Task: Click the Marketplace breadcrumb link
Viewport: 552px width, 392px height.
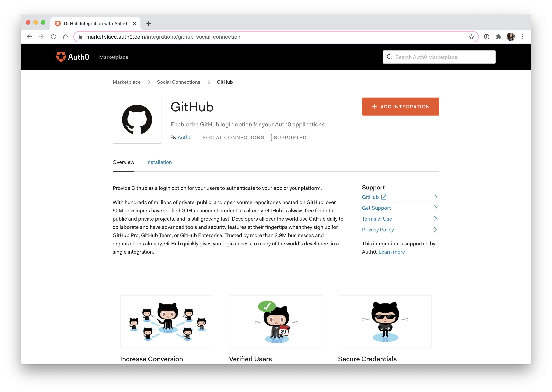Action: coord(127,82)
